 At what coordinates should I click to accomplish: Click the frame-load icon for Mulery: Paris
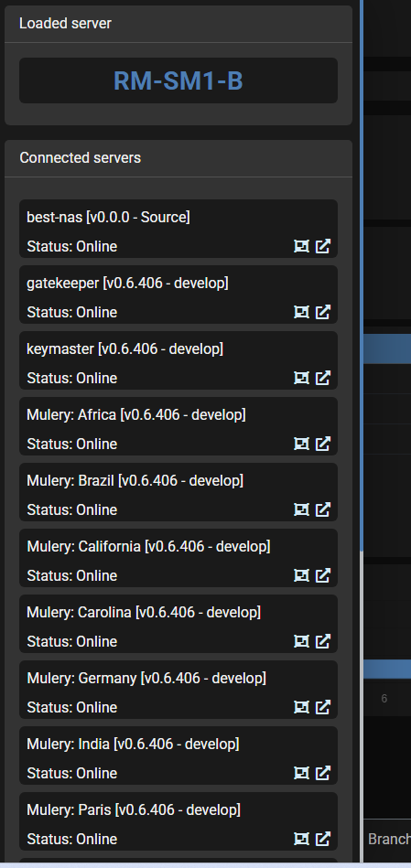click(301, 840)
